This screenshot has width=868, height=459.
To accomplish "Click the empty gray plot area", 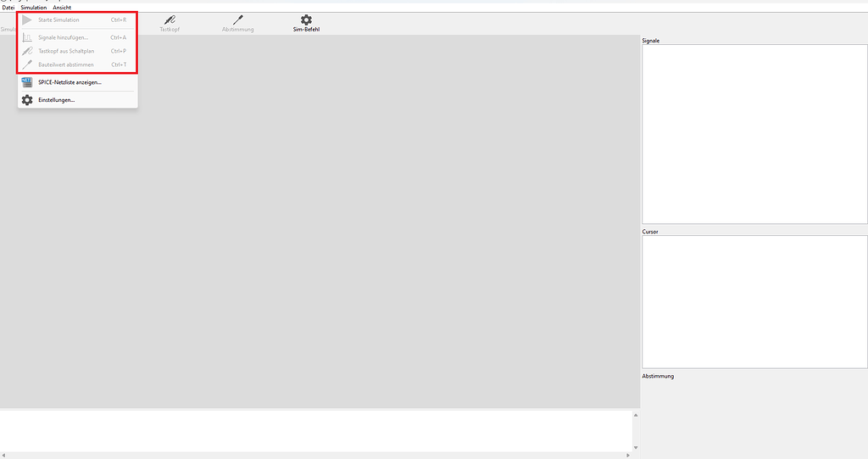I will click(x=381, y=255).
